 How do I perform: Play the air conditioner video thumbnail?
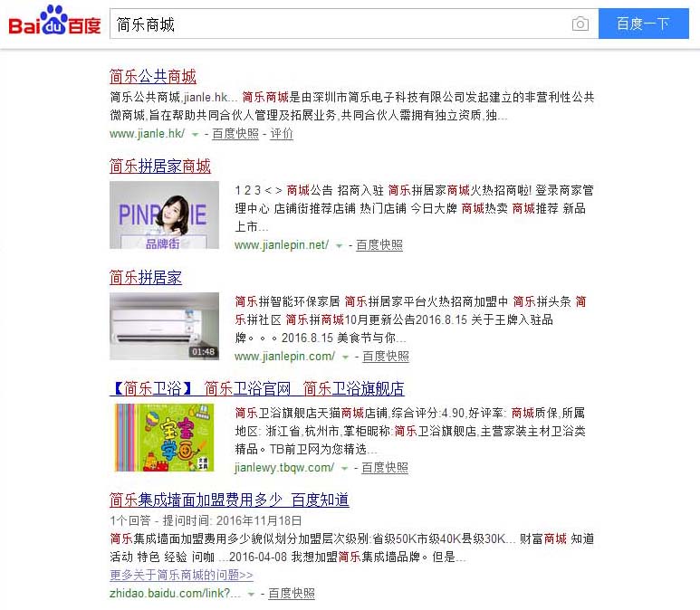(164, 326)
